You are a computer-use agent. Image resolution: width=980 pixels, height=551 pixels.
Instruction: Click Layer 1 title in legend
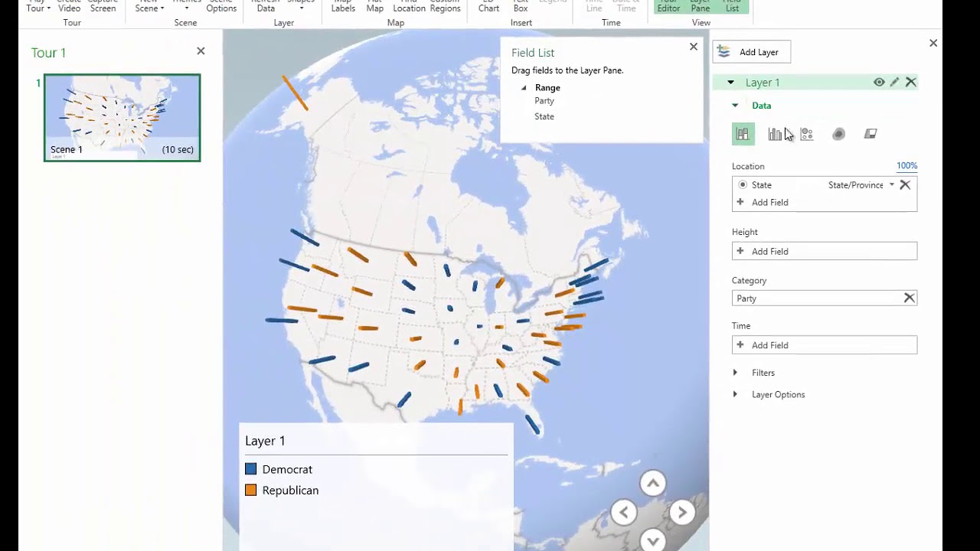pyautogui.click(x=265, y=441)
